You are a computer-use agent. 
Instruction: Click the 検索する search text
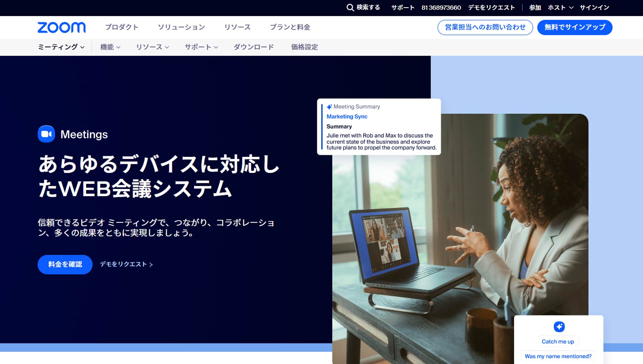(x=368, y=8)
